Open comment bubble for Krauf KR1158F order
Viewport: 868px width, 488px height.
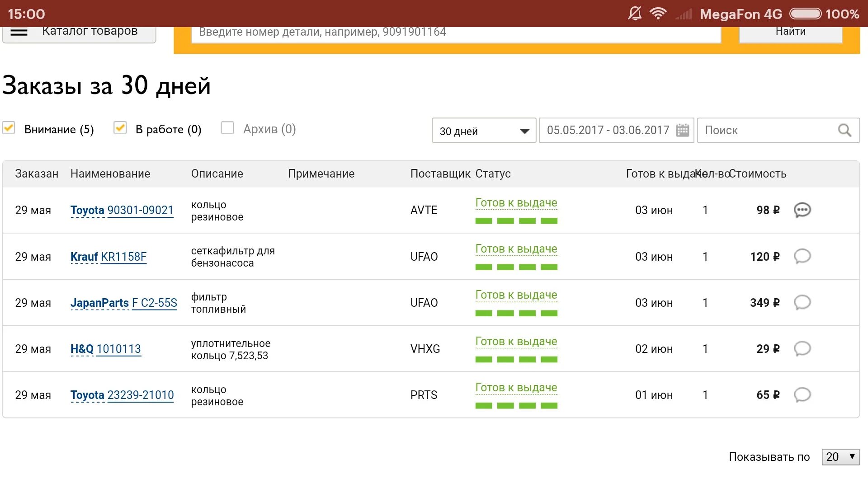[x=802, y=256]
